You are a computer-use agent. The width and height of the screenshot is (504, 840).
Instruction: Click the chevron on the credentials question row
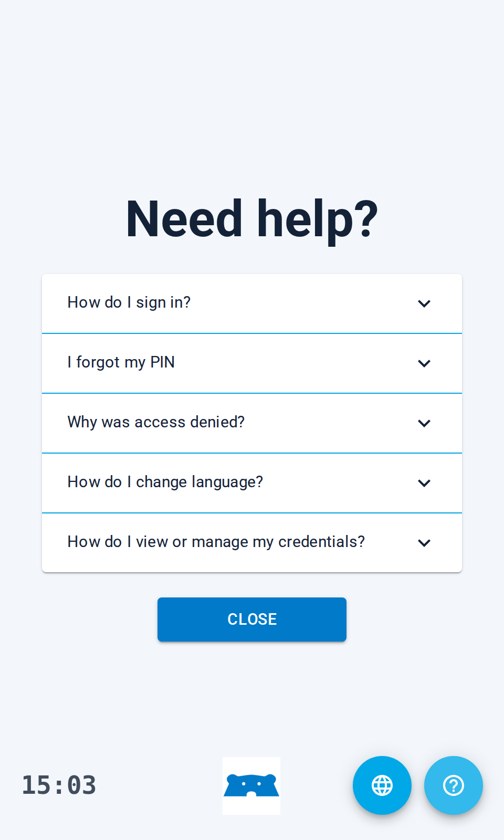[424, 543]
